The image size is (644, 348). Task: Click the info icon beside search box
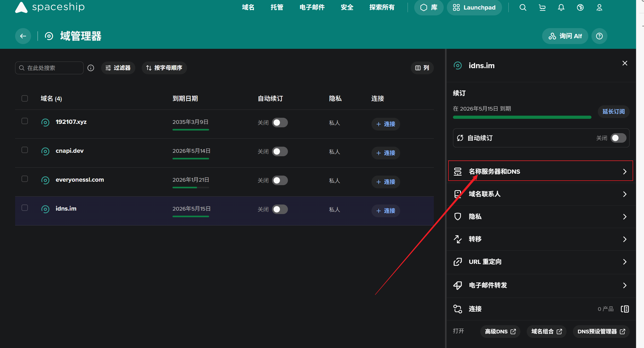click(x=91, y=68)
